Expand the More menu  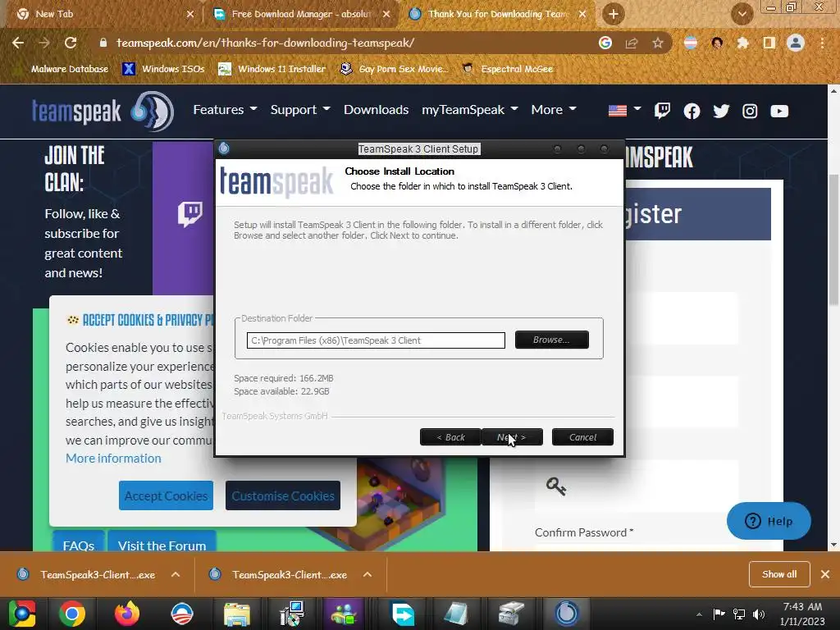pyautogui.click(x=554, y=110)
